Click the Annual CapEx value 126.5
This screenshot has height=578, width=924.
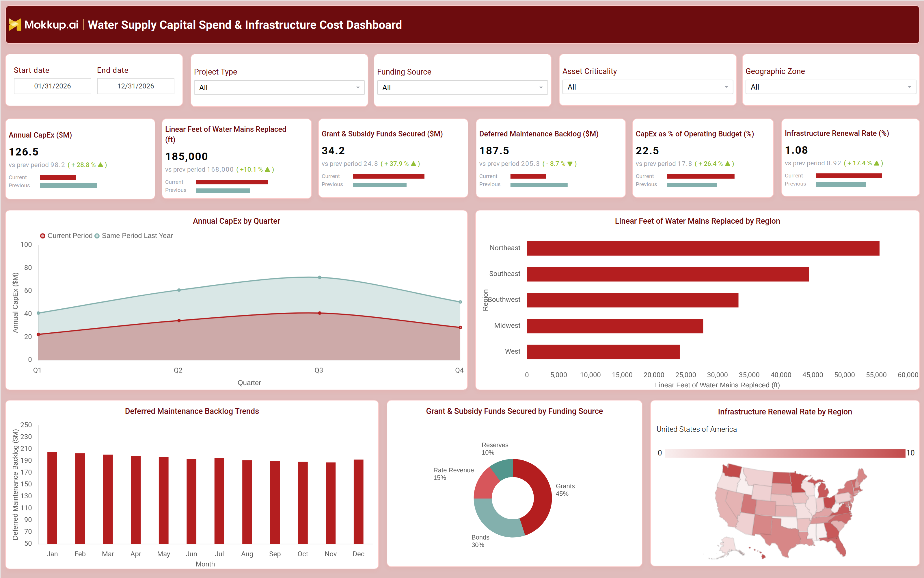(24, 152)
